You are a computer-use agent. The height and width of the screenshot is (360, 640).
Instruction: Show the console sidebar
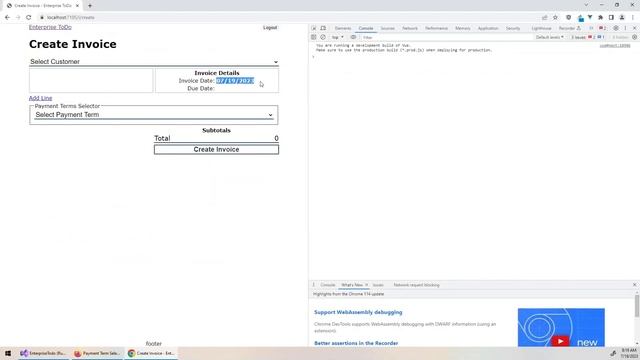point(313,37)
